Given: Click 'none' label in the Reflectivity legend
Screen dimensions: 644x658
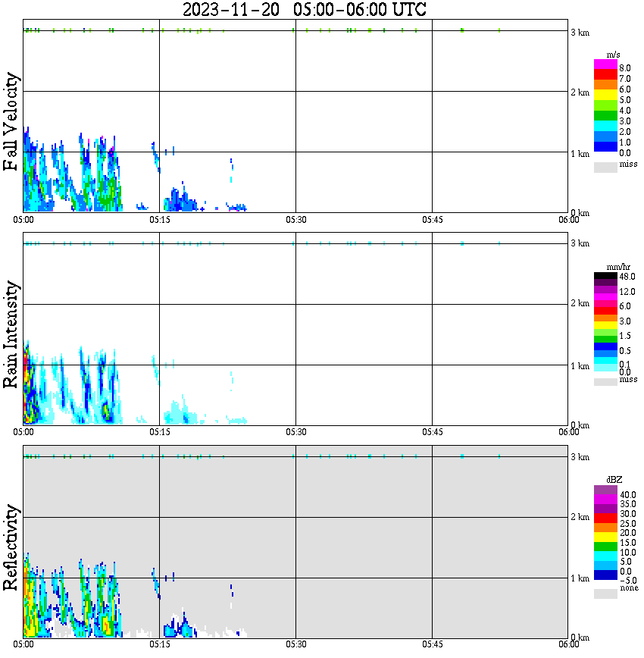Looking at the screenshot, I should [x=629, y=588].
